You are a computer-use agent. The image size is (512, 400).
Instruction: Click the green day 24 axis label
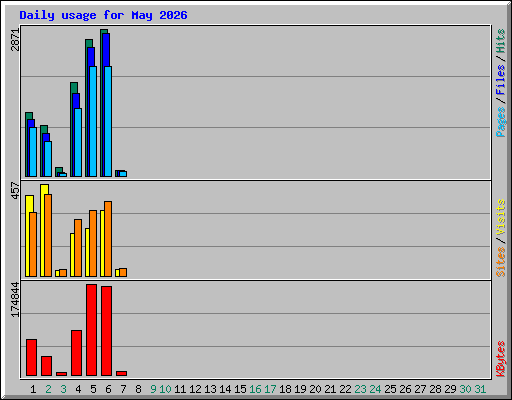tap(375, 389)
